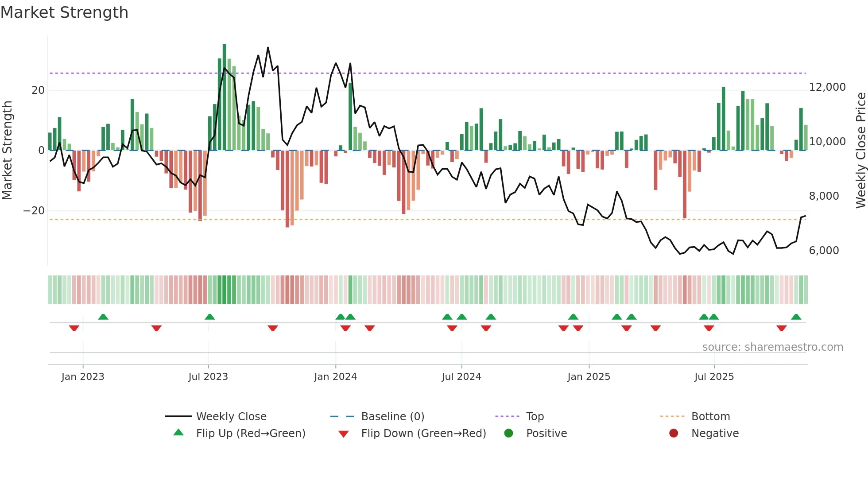Click the first red flip-down marker near Jan 2023
The height and width of the screenshot is (488, 868).
[x=74, y=328]
